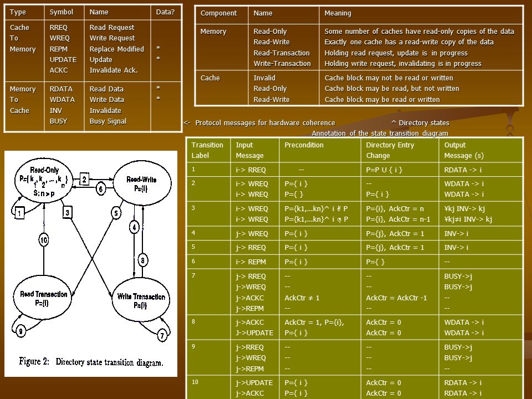Click circled transition label 5 in diagram
The image size is (532, 399).
click(x=116, y=213)
